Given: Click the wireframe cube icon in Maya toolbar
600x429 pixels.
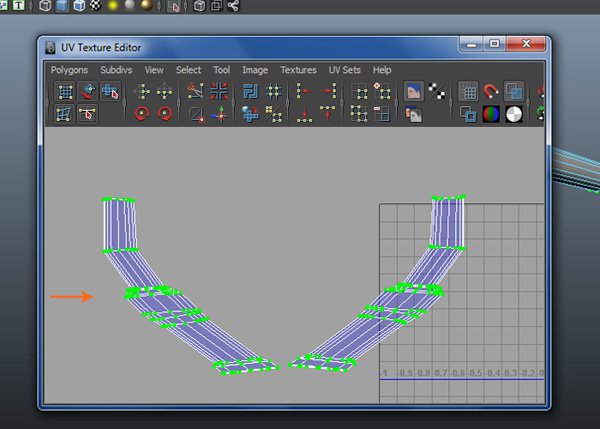Looking at the screenshot, I should point(45,5).
